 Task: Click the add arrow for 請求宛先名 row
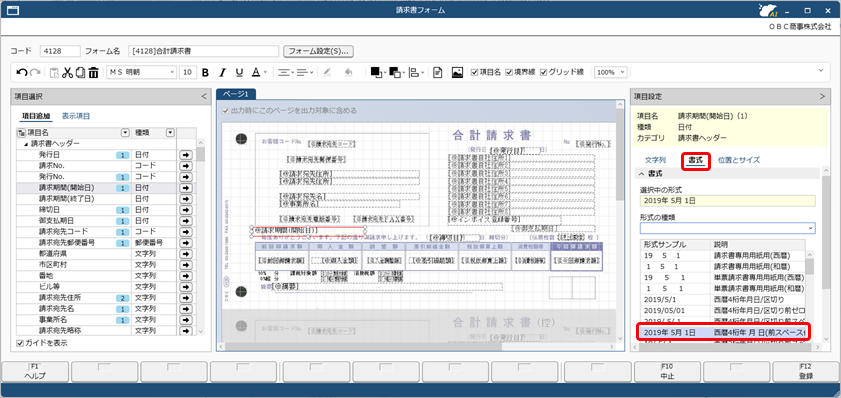(x=186, y=308)
